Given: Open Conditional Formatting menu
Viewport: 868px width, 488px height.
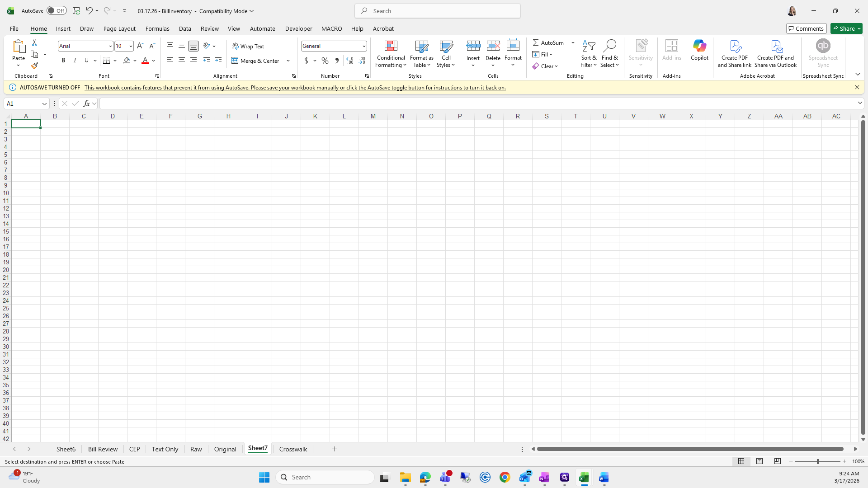Looking at the screenshot, I should coord(391,54).
